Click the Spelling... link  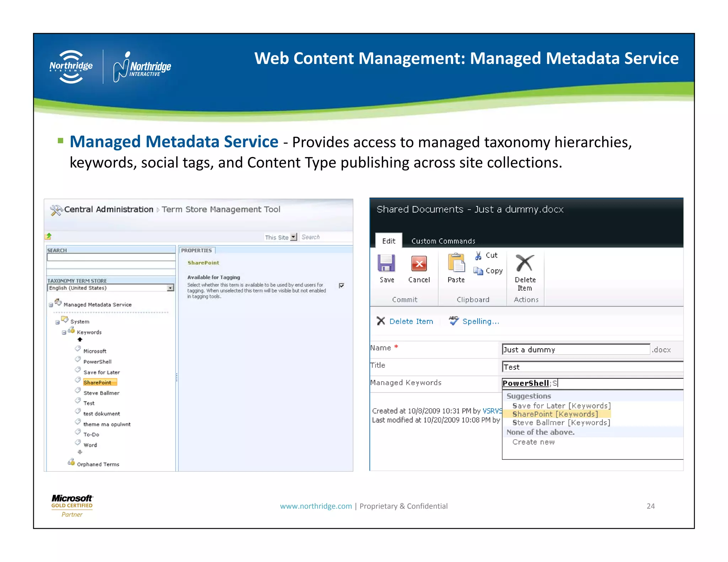[481, 321]
